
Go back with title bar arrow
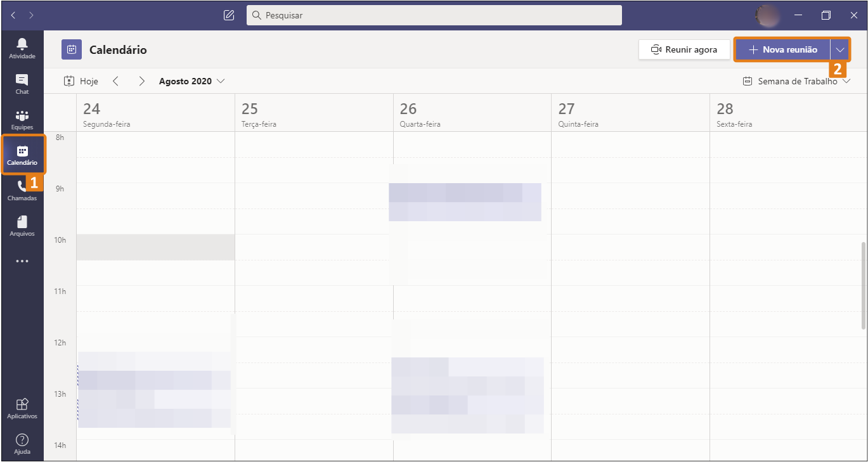[x=13, y=15]
